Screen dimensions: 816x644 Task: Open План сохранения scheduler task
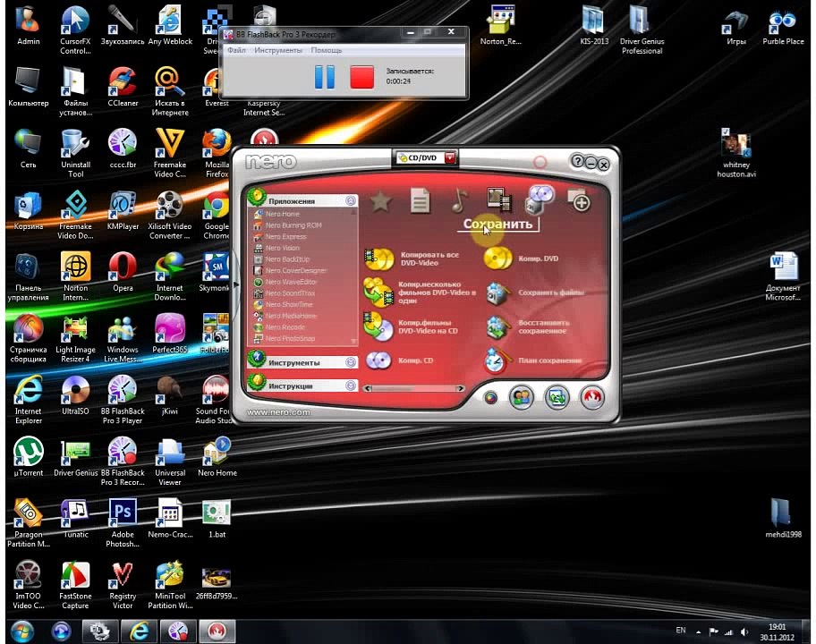point(534,360)
